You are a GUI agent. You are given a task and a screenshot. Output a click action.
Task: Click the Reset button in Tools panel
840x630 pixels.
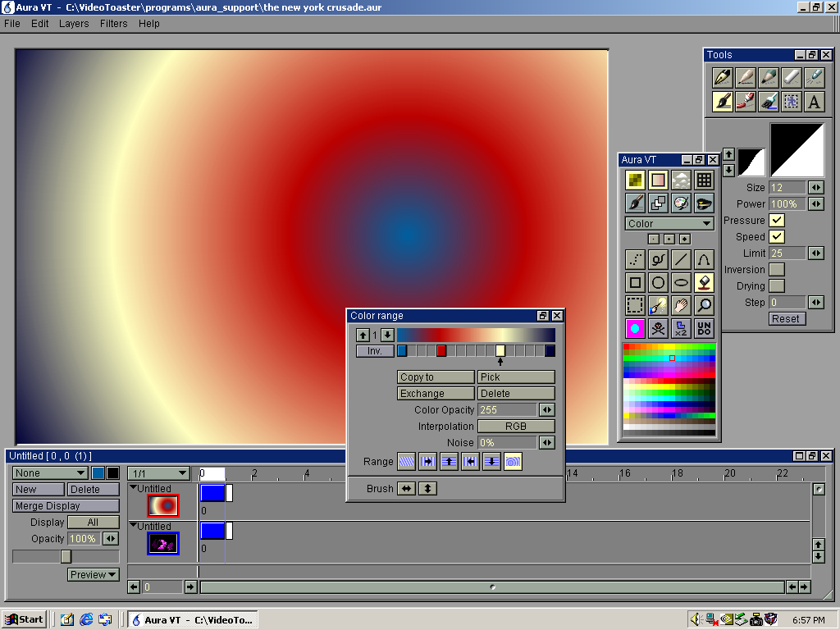pyautogui.click(x=787, y=319)
